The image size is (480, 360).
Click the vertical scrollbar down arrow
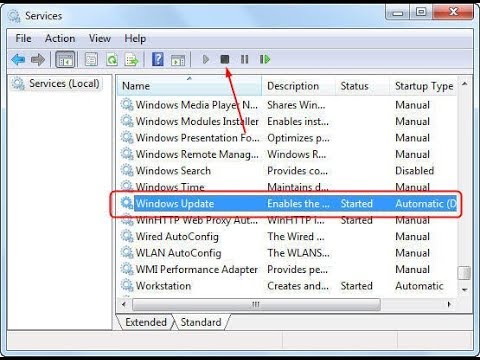pyautogui.click(x=464, y=290)
